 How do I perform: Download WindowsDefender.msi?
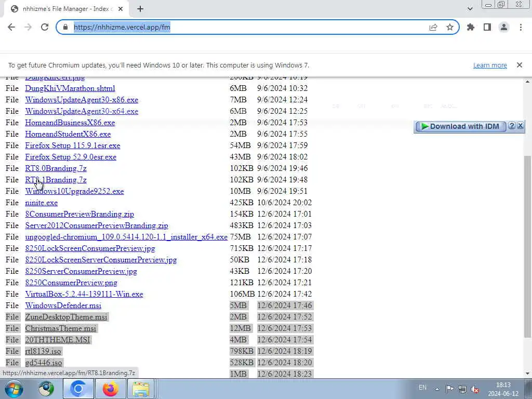[x=63, y=305]
